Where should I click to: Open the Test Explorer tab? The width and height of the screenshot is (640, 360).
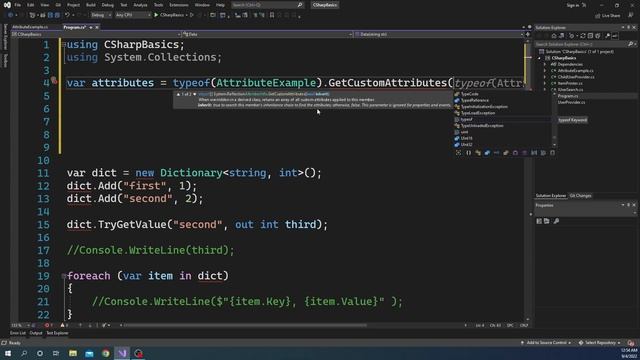pyautogui.click(x=57, y=333)
